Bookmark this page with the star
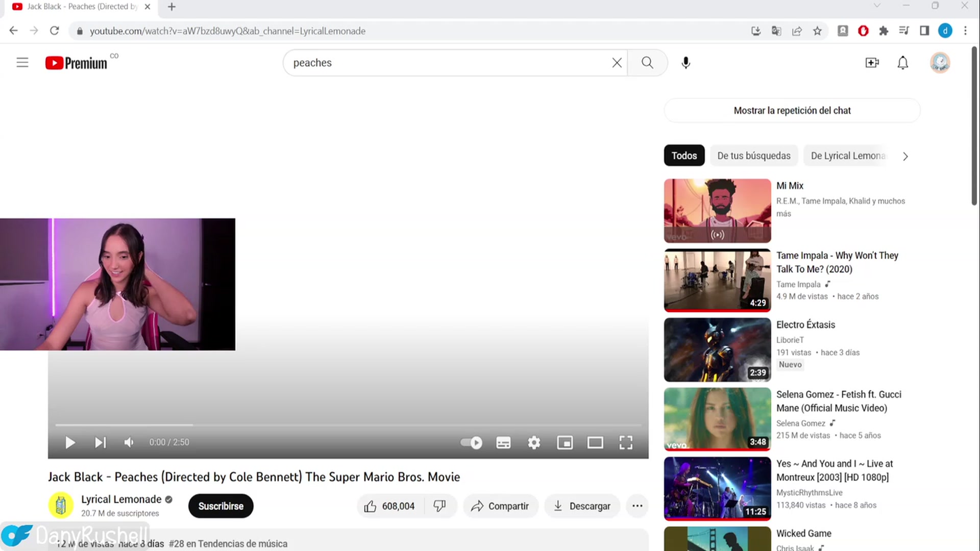This screenshot has width=980, height=551. pyautogui.click(x=817, y=31)
